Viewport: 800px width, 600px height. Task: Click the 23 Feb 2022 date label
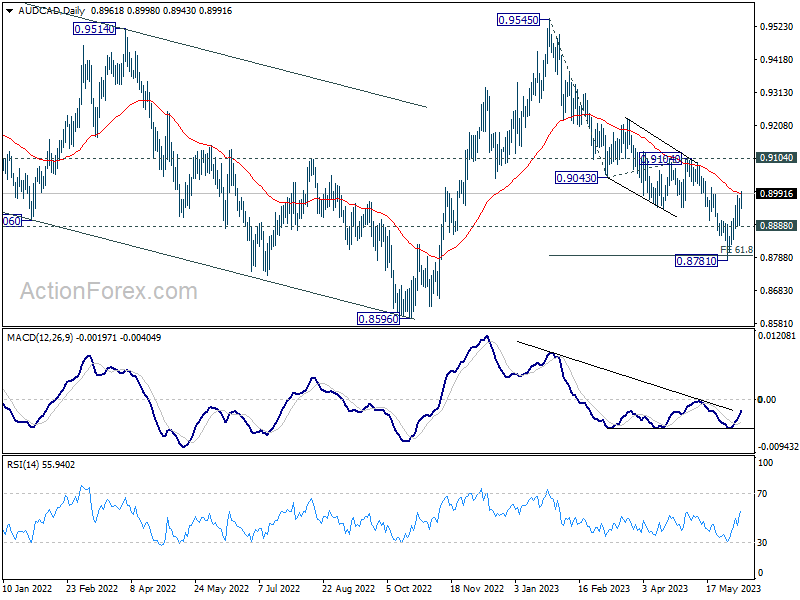92,589
